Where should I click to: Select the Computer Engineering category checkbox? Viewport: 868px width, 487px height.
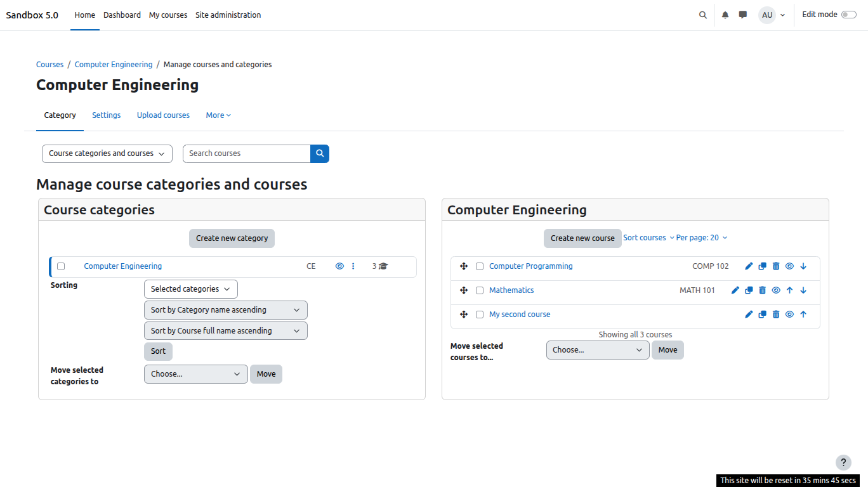click(x=60, y=266)
